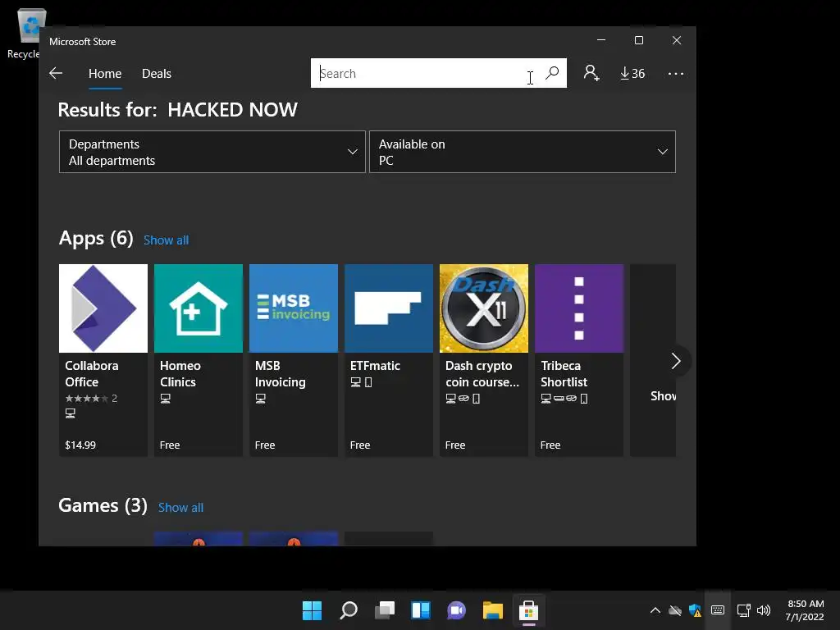Viewport: 840px width, 630px height.
Task: Click Free price under Tribeca Shortlist
Action: pos(550,445)
